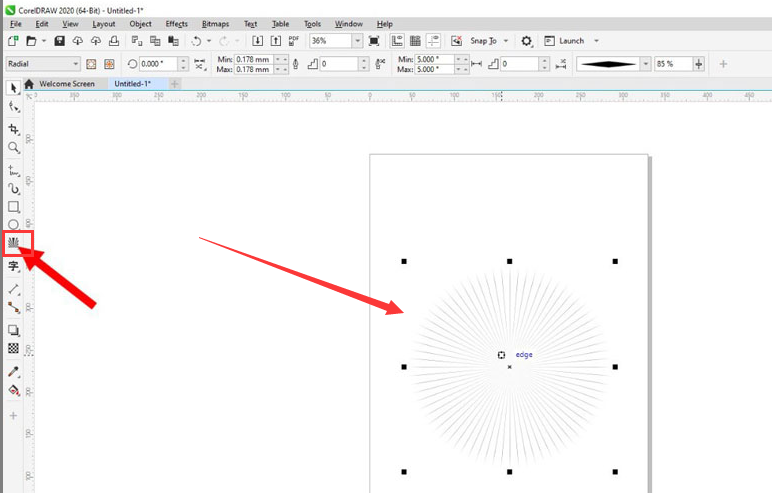Click the property bar add plus button

point(723,64)
